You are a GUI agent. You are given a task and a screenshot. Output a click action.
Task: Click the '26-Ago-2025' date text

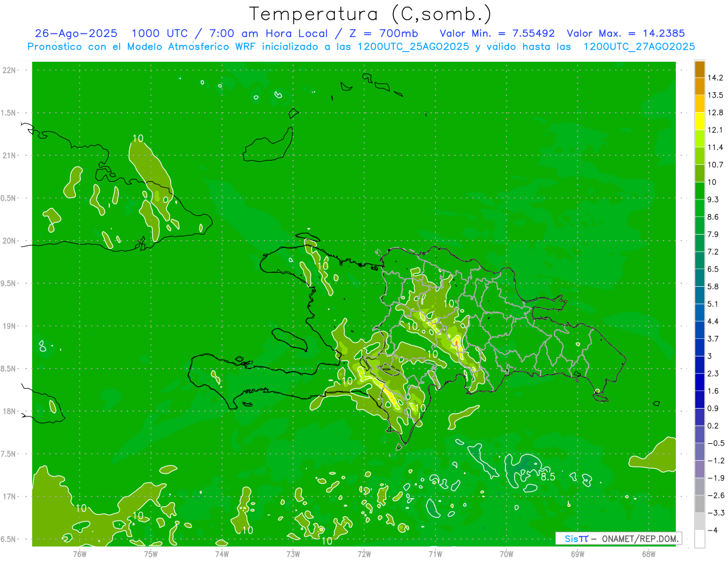pos(76,33)
